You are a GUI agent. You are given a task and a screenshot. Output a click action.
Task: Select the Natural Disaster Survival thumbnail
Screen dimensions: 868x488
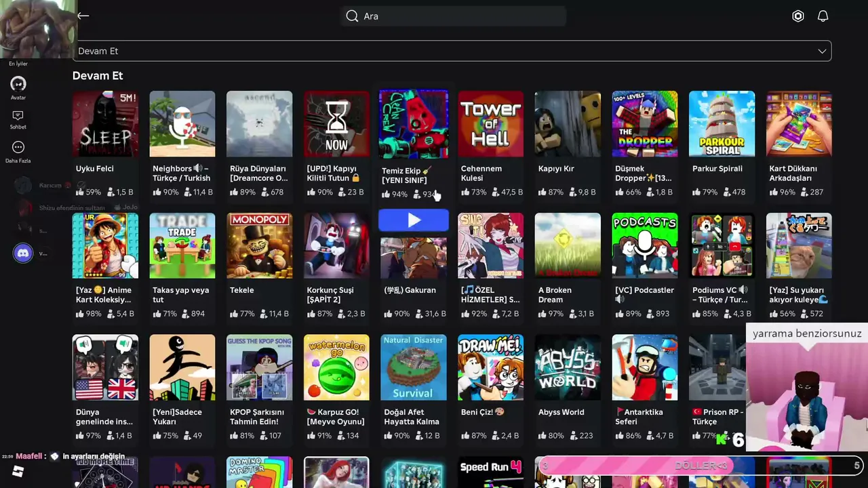point(414,367)
